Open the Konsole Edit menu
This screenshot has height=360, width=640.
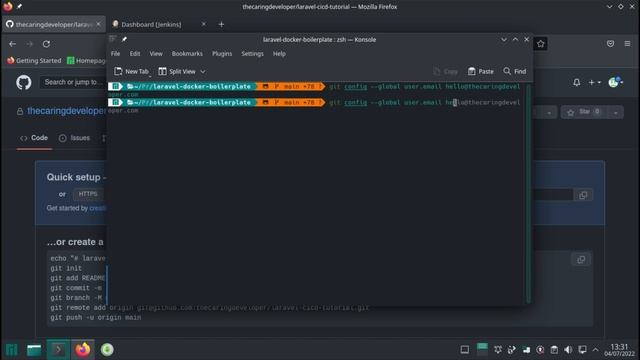coord(135,54)
